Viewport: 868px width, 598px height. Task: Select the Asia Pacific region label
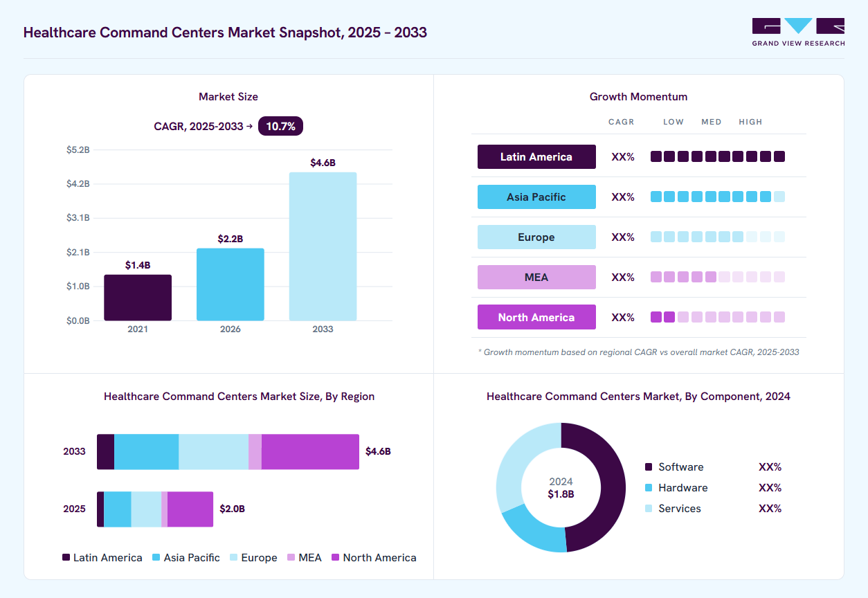(x=536, y=197)
